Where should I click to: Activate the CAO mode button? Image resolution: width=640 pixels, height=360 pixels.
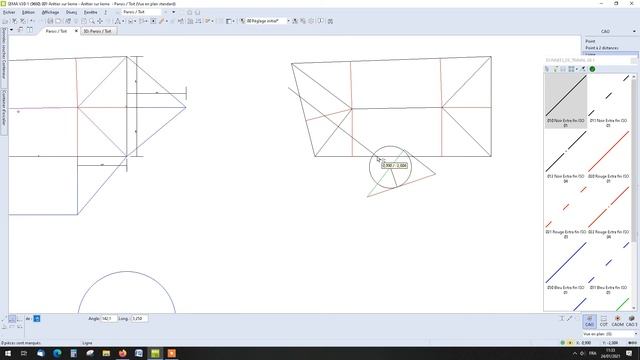pos(589,321)
